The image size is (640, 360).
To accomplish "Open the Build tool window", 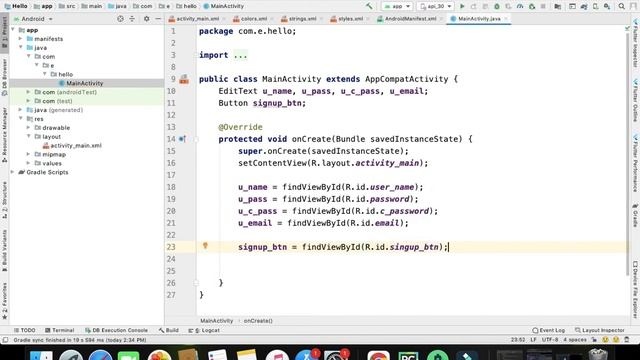I will pos(169,330).
